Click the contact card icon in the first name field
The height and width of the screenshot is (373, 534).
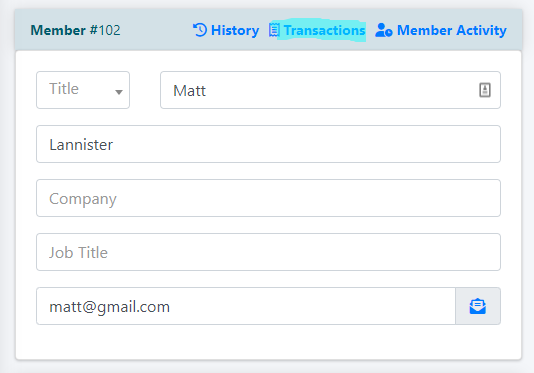tap(485, 90)
